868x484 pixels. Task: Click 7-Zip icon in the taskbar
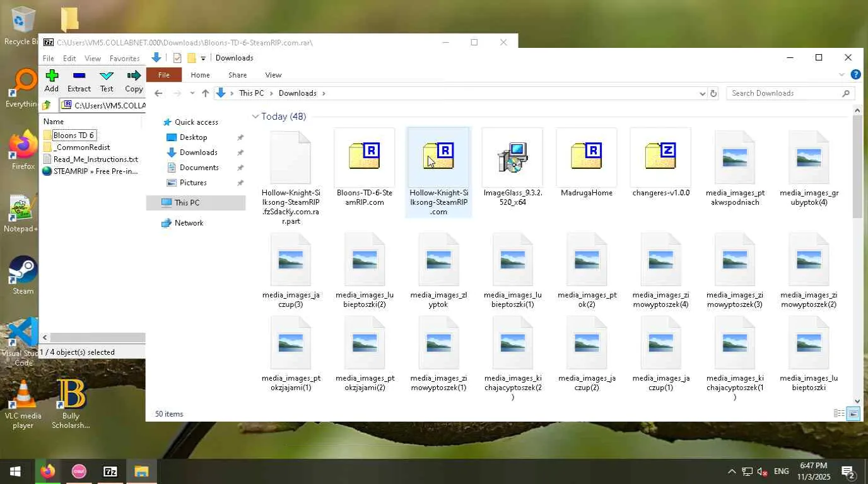pos(110,471)
